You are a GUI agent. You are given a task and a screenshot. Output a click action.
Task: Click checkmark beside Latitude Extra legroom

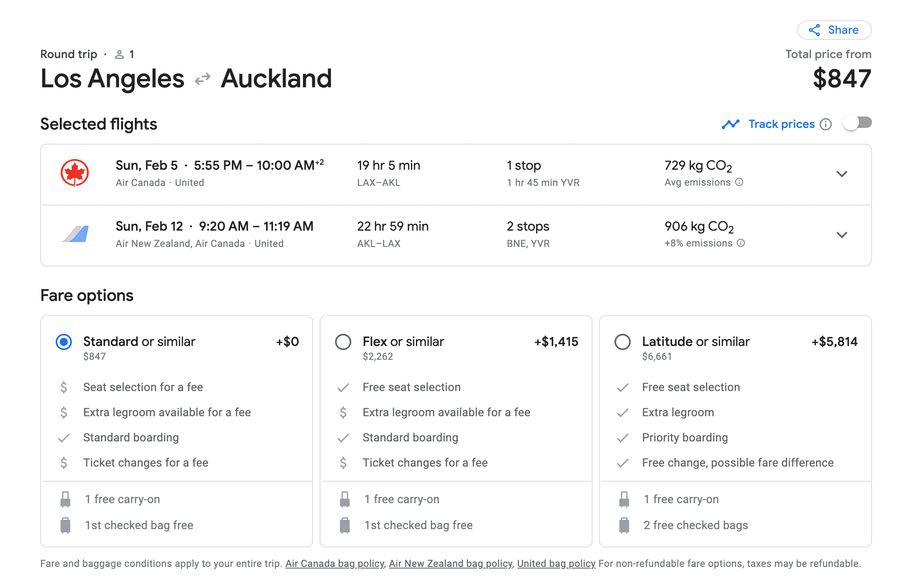[623, 413]
